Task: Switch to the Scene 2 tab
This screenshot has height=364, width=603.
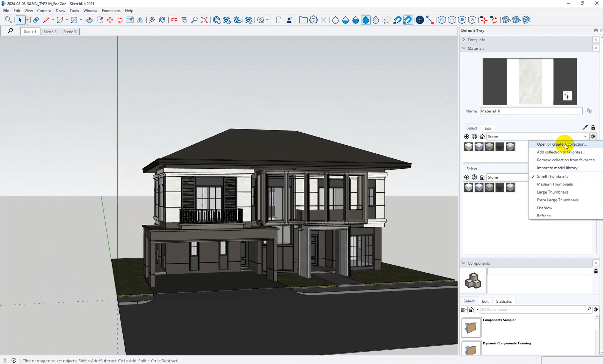Action: (50, 31)
